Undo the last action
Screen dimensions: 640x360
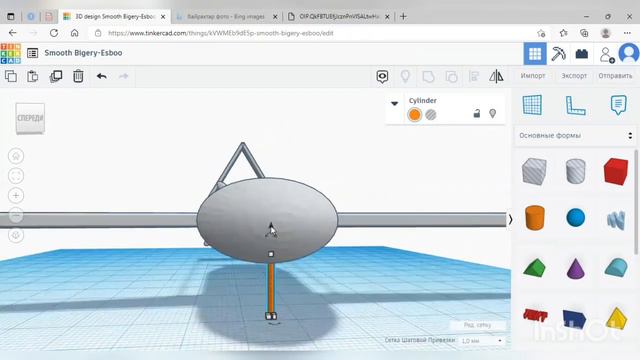[102, 76]
